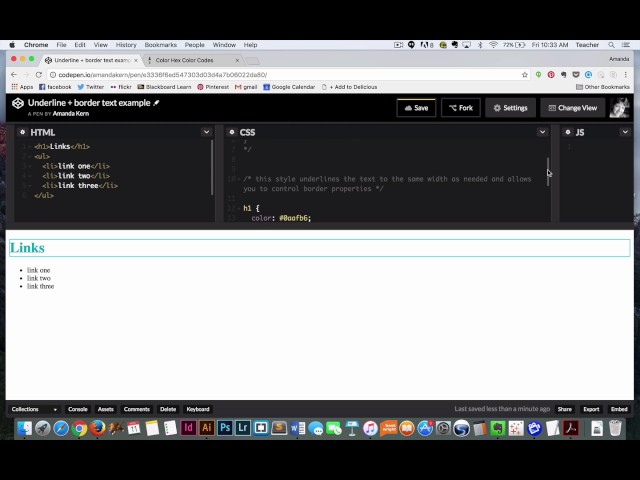Open the CSS editor settings gear
The image size is (640, 480).
click(232, 132)
